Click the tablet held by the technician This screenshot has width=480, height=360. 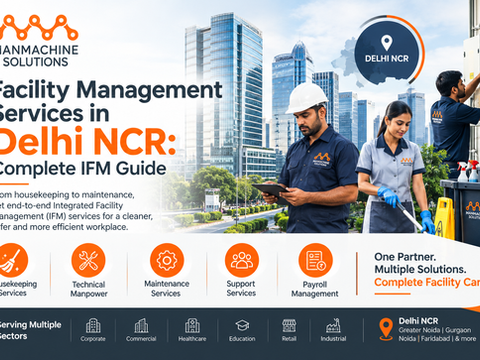coord(273,192)
